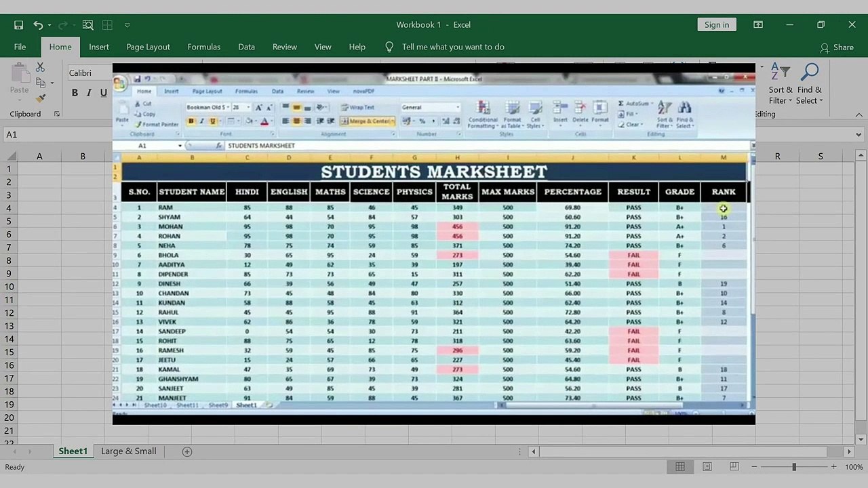Image resolution: width=868 pixels, height=488 pixels.
Task: Open Clipboard pane dialog launcher
Action: 57,114
